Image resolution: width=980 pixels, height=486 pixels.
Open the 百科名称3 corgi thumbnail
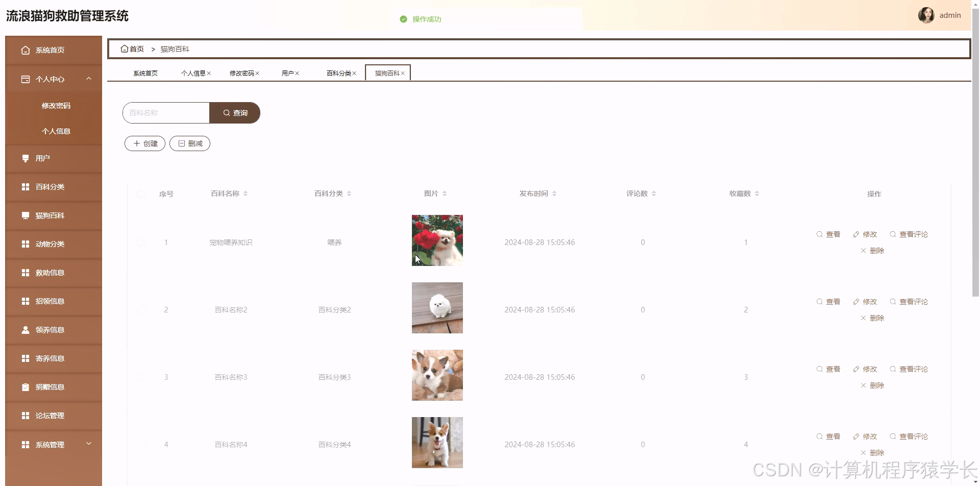(x=437, y=375)
